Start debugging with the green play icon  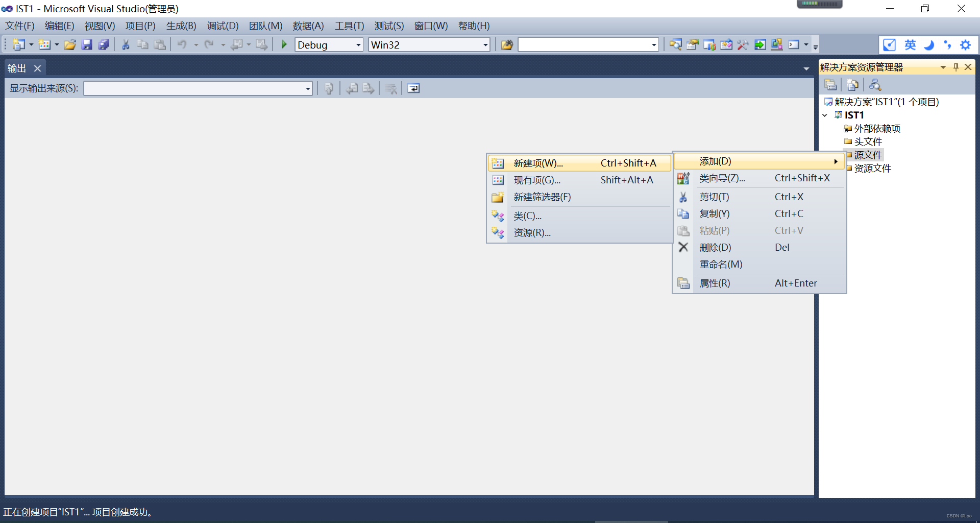[x=284, y=45]
